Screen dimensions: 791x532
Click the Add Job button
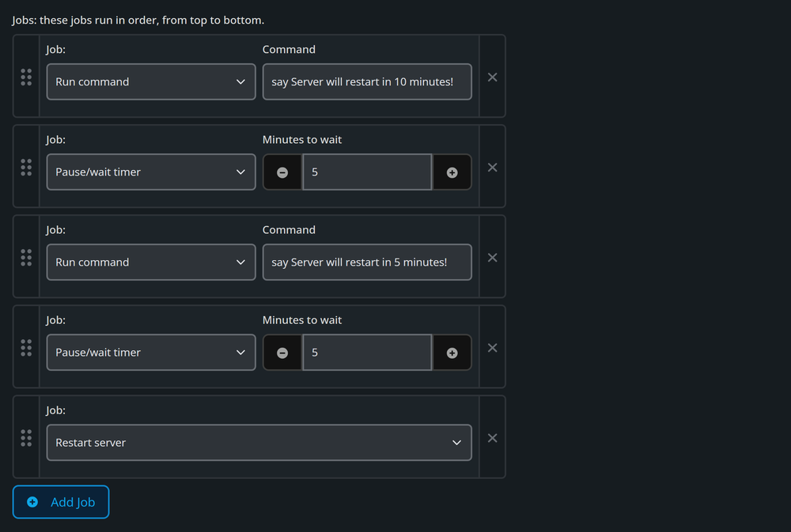pos(61,502)
